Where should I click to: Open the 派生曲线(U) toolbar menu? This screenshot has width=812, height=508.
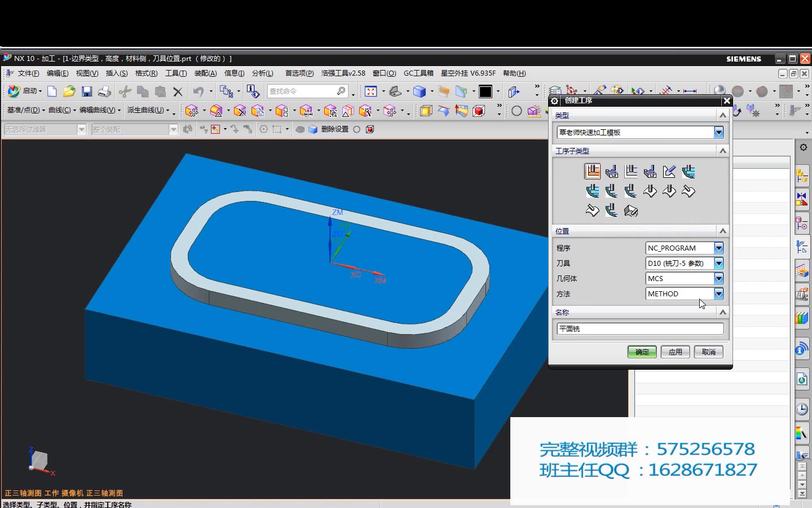148,110
